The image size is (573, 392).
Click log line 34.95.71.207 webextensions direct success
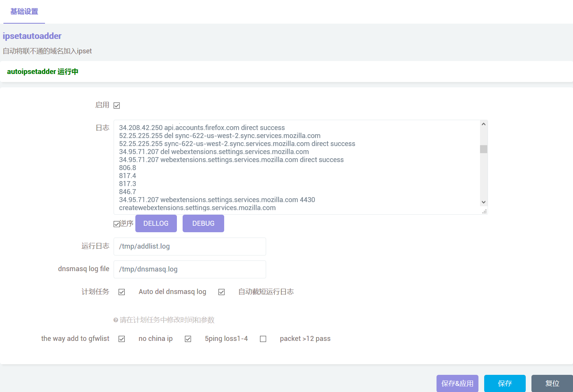[231, 160]
